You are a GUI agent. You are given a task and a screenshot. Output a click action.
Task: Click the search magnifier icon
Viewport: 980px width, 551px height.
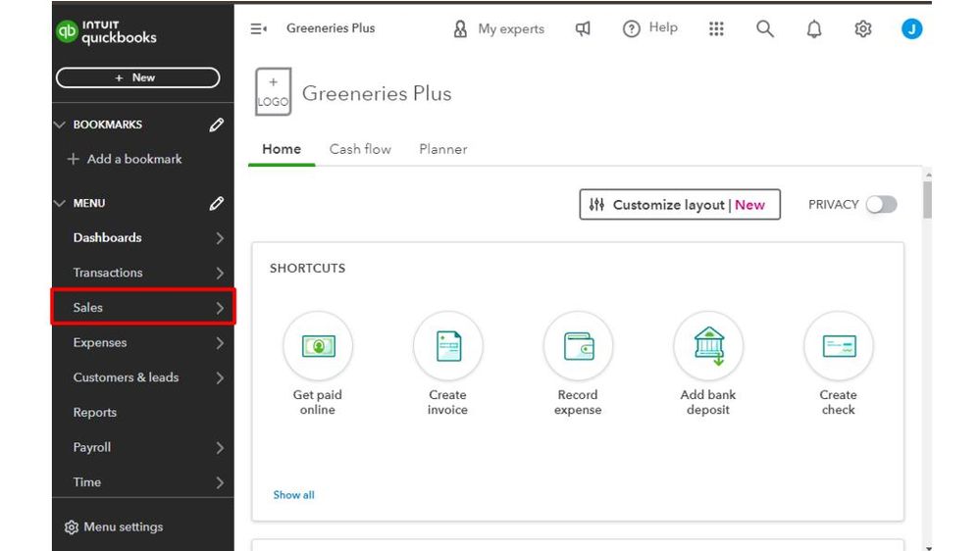tap(765, 28)
